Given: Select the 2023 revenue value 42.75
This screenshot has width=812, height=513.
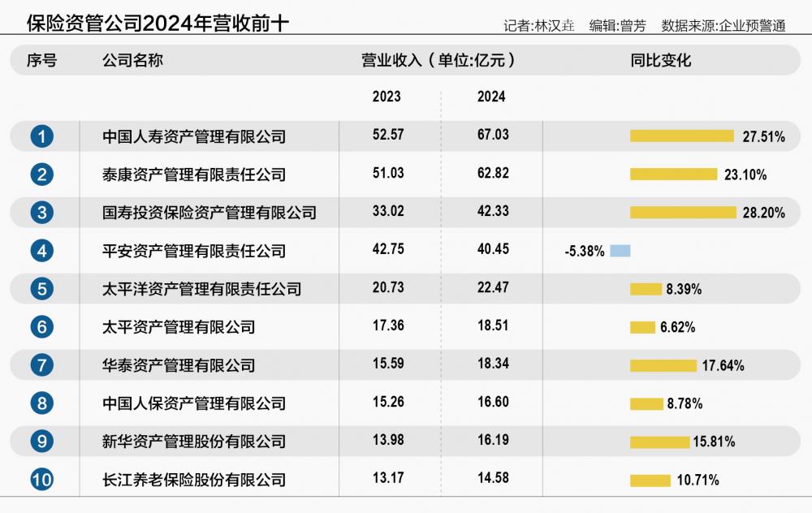Looking at the screenshot, I should point(388,249).
